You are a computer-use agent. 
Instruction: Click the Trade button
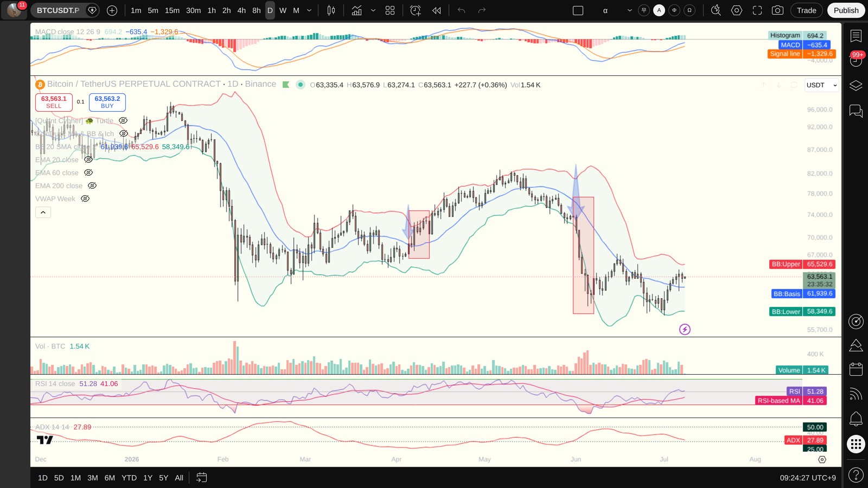(x=806, y=10)
